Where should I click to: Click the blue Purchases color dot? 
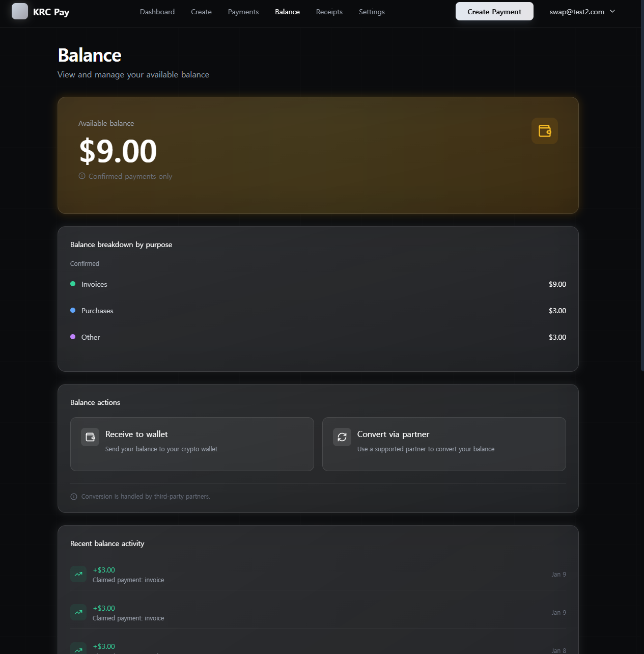[x=73, y=310]
